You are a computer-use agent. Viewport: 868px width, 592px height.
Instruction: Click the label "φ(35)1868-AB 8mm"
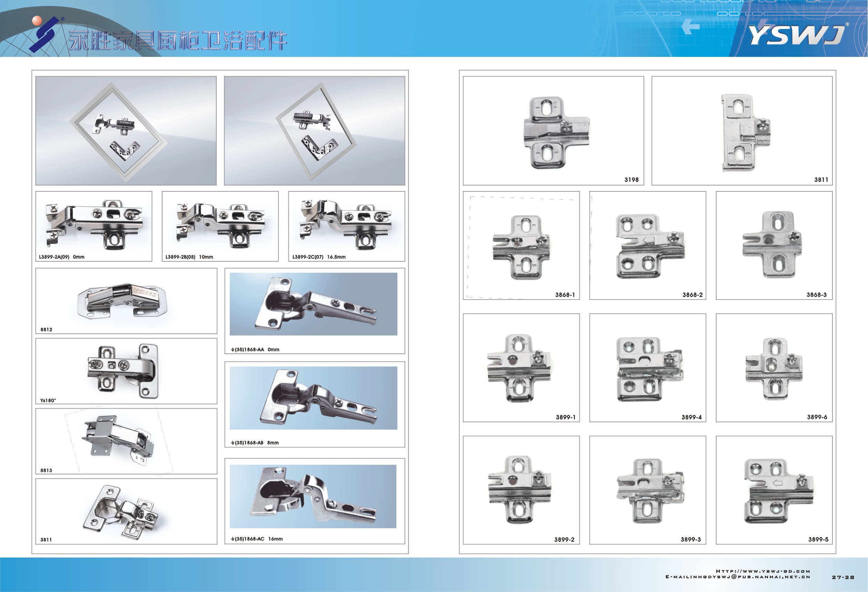click(255, 443)
